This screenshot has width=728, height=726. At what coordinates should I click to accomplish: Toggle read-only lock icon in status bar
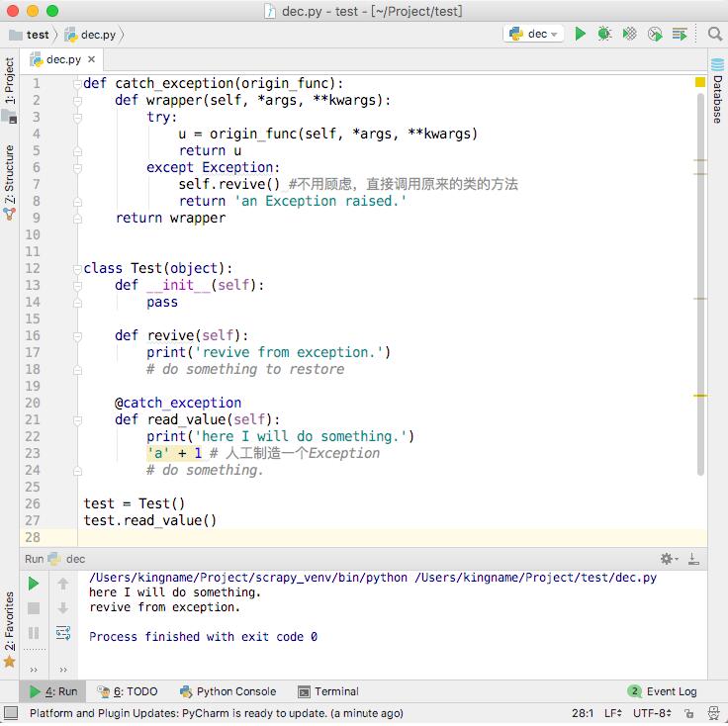point(689,713)
